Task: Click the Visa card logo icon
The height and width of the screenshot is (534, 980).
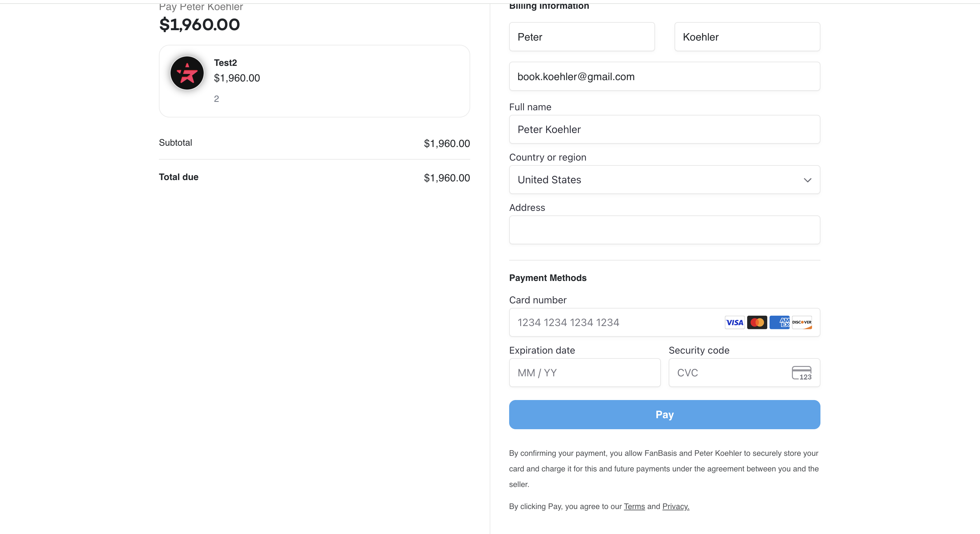Action: pos(734,322)
